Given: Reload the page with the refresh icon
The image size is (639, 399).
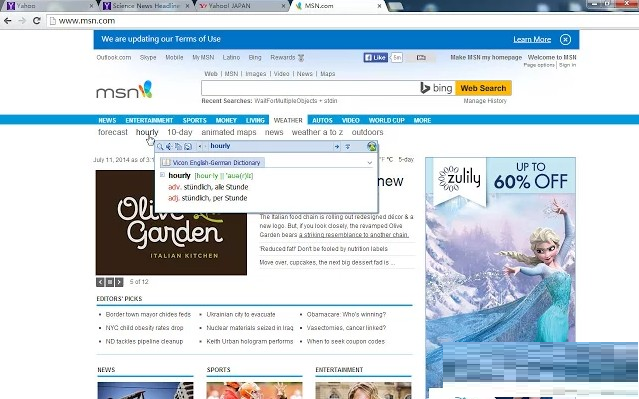Looking at the screenshot, I should pyautogui.click(x=36, y=21).
